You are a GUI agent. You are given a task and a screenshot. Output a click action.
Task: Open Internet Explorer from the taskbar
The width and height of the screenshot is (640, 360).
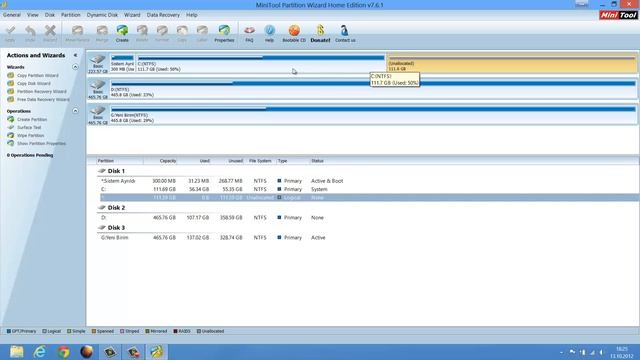point(40,352)
